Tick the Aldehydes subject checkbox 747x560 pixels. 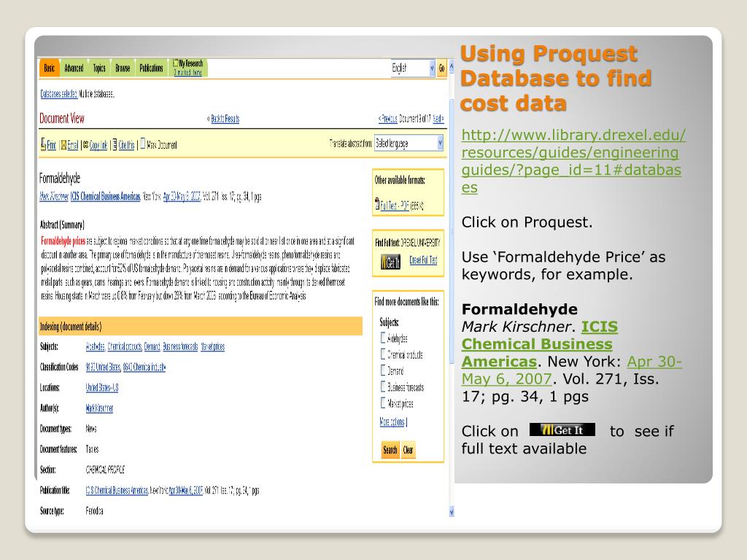[383, 338]
